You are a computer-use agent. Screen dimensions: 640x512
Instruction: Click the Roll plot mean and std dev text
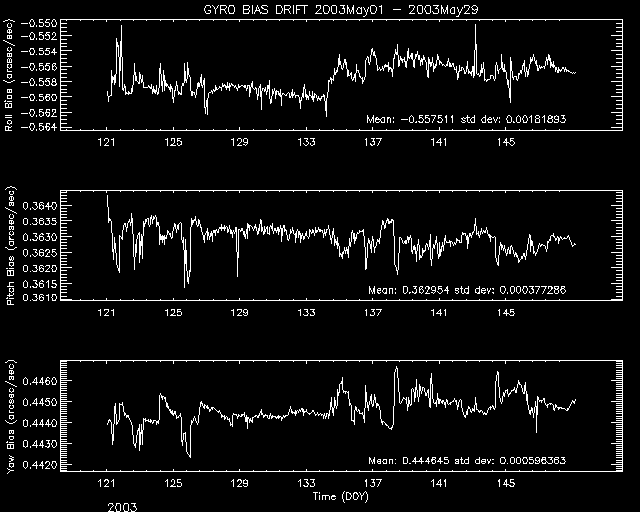coord(466,119)
